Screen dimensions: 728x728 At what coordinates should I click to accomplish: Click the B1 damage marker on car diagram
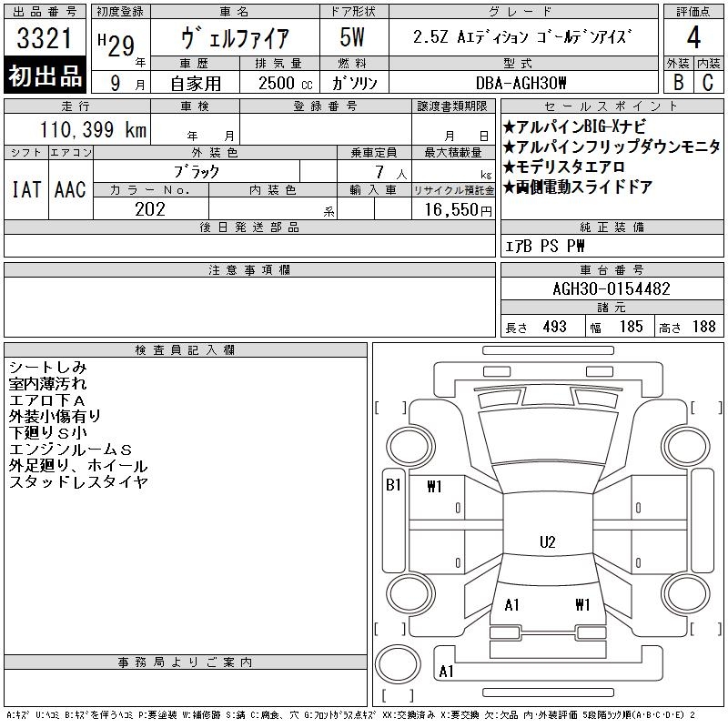pyautogui.click(x=393, y=485)
